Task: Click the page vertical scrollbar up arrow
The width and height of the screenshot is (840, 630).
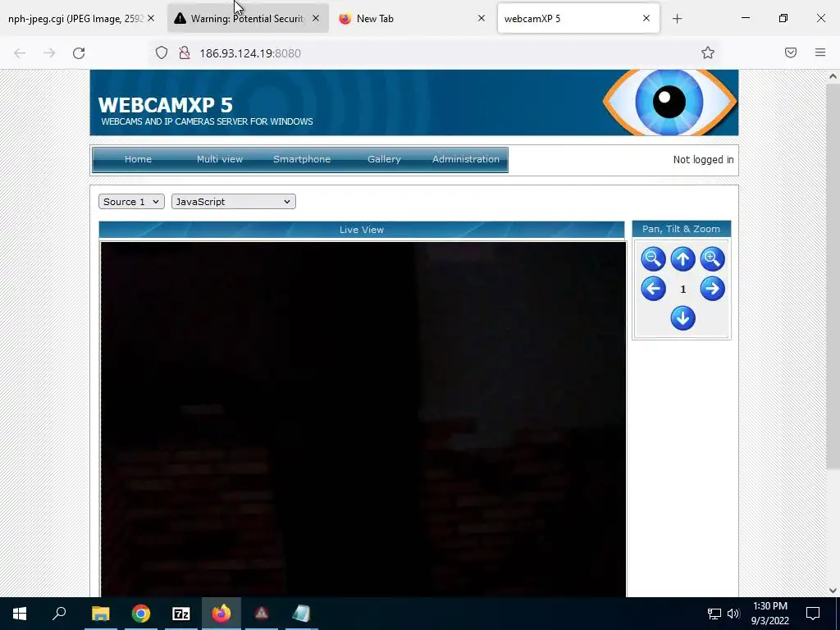Action: pos(833,76)
